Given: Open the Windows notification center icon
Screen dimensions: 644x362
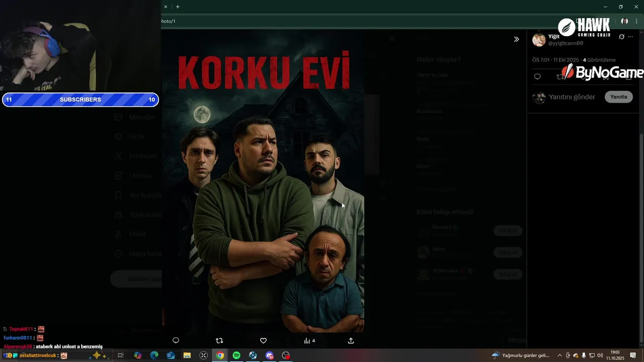Looking at the screenshot, I should (633, 355).
